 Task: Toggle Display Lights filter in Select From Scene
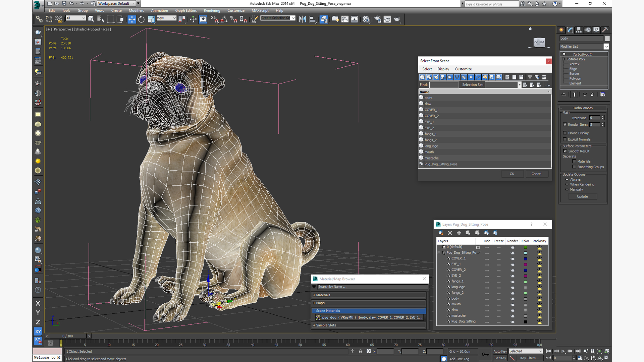tap(436, 77)
